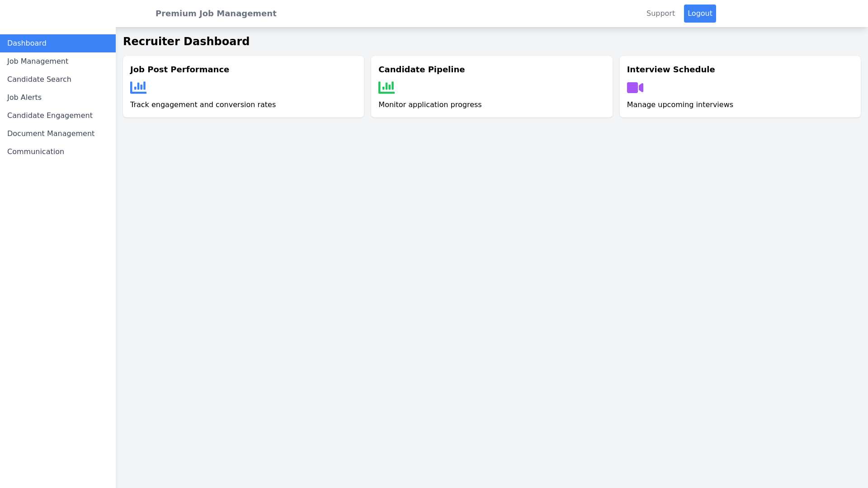This screenshot has width=868, height=488.
Task: Click the text Manage upcoming interviews
Action: coord(680,104)
